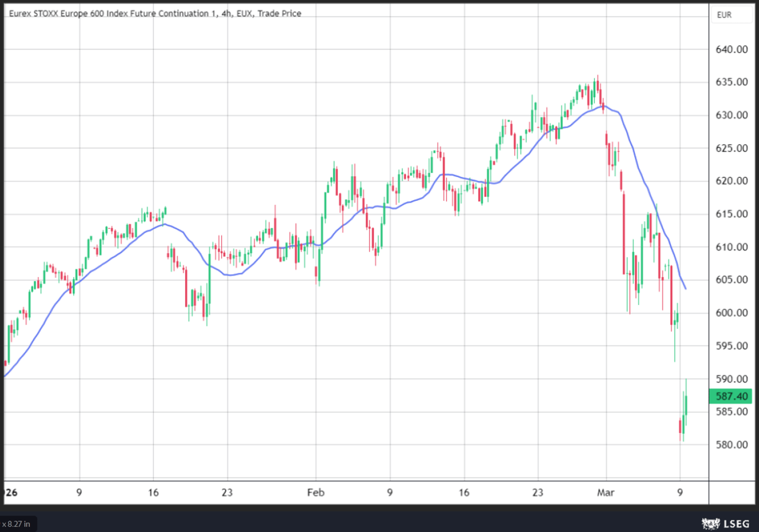Open the EUR currency selector box

pyautogui.click(x=731, y=15)
